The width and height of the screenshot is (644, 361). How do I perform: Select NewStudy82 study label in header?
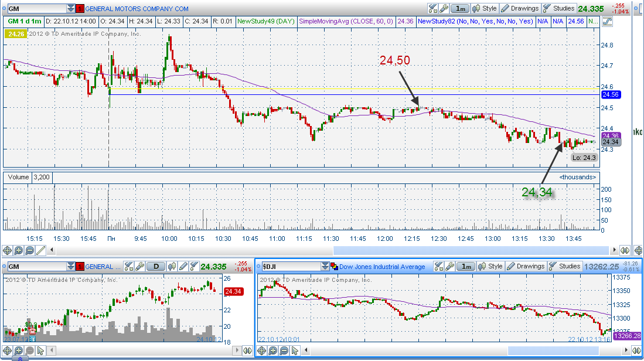point(475,21)
